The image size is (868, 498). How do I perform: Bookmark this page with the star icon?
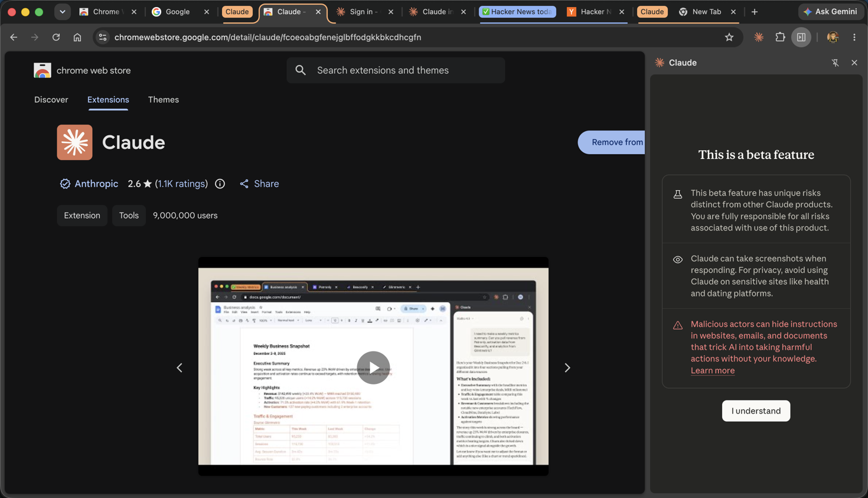(729, 37)
